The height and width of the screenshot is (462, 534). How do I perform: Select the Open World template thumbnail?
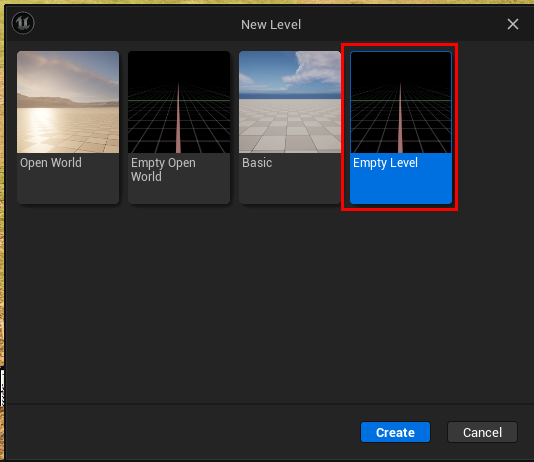tap(68, 102)
